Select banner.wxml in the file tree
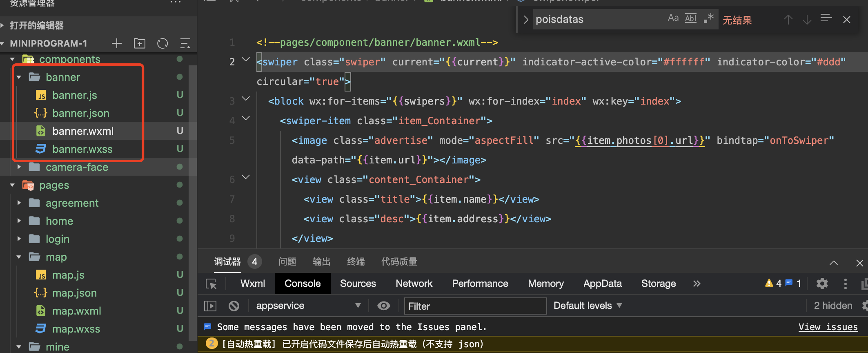 pos(83,131)
